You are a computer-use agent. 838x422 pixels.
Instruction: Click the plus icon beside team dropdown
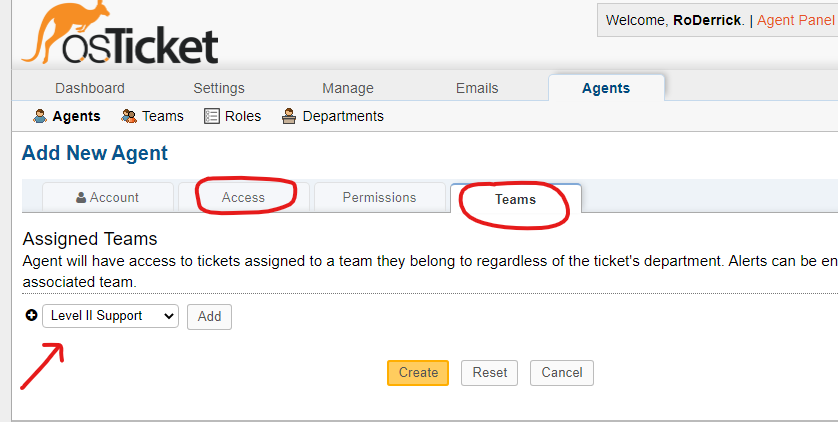31,316
